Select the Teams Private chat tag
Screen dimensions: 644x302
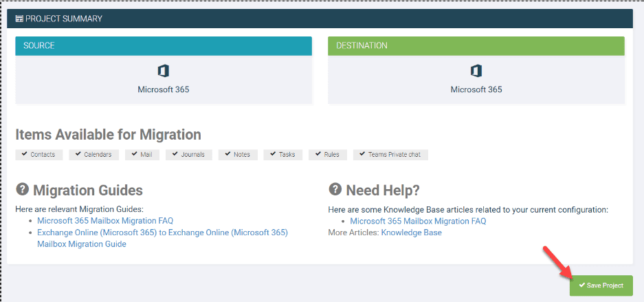(x=390, y=155)
